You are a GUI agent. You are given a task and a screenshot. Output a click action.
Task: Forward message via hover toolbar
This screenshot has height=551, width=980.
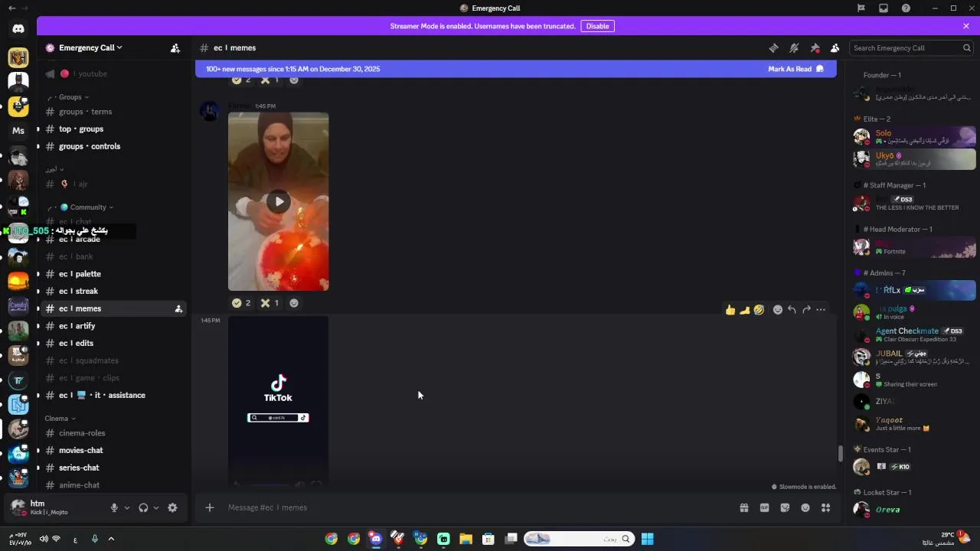coord(806,310)
